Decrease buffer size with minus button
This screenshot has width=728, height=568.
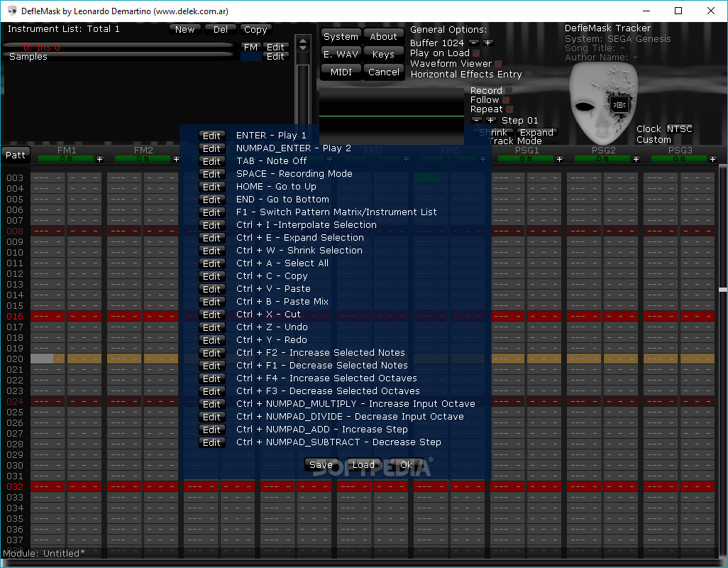click(x=474, y=43)
